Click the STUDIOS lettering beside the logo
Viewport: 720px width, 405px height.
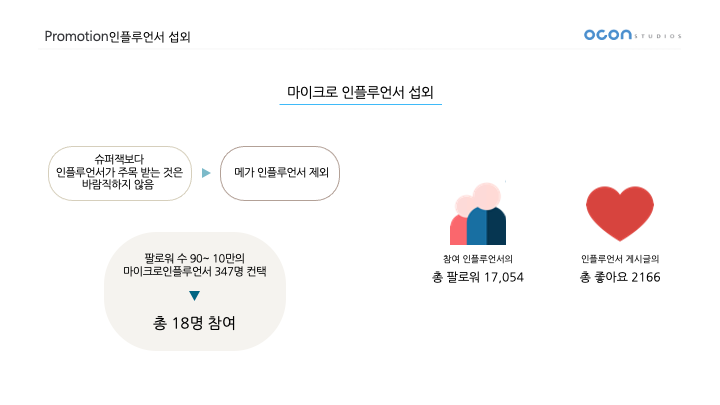click(658, 36)
